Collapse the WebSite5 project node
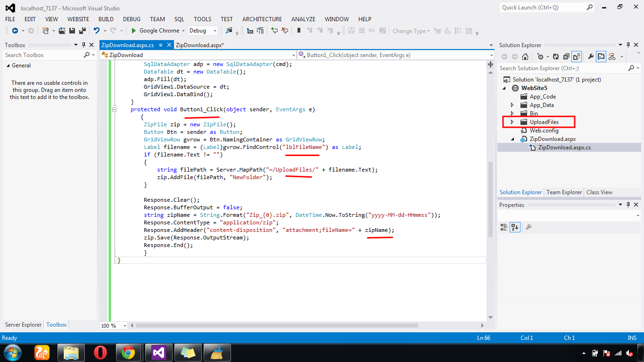The height and width of the screenshot is (362, 644). 504,88
